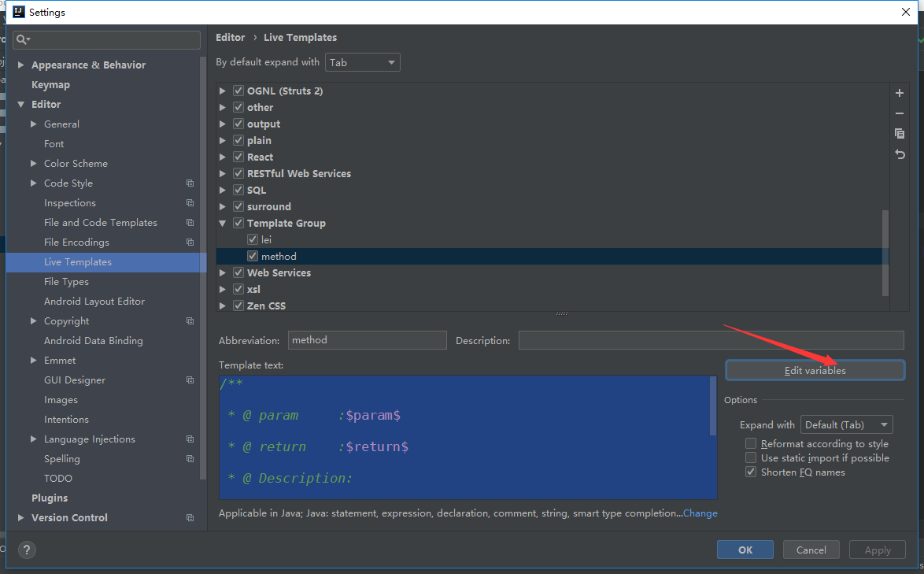The height and width of the screenshot is (574, 924).
Task: Expand the Zen CSS group arrow
Action: (x=223, y=306)
